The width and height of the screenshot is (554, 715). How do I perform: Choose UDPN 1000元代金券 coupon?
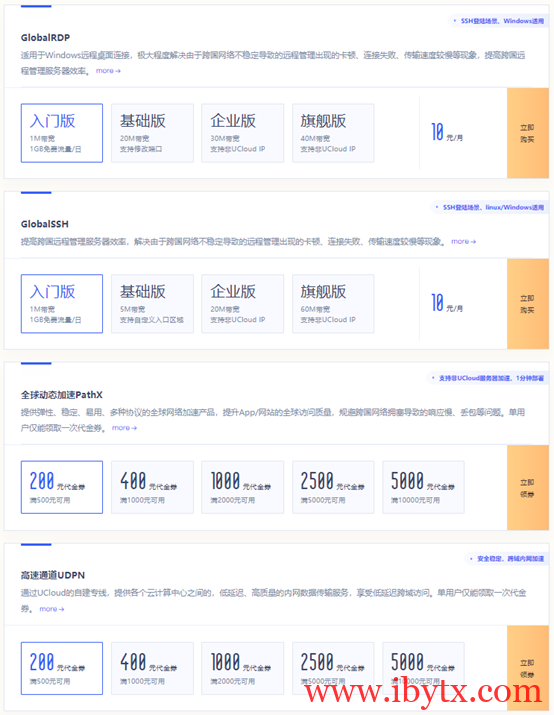pyautogui.click(x=243, y=668)
